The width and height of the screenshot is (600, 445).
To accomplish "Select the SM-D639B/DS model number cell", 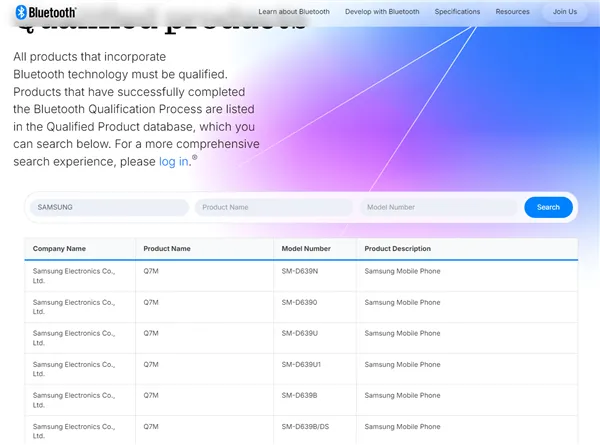I will point(306,426).
